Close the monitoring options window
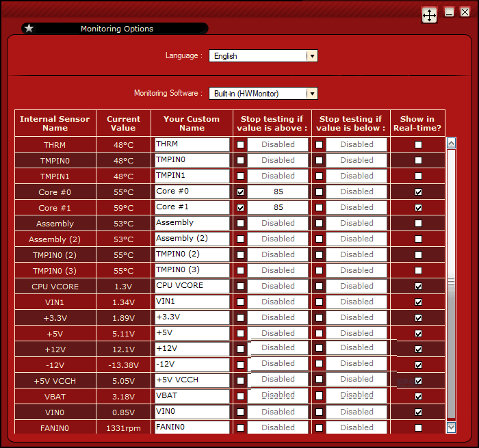Viewport: 479px width, 448px height. tap(465, 12)
